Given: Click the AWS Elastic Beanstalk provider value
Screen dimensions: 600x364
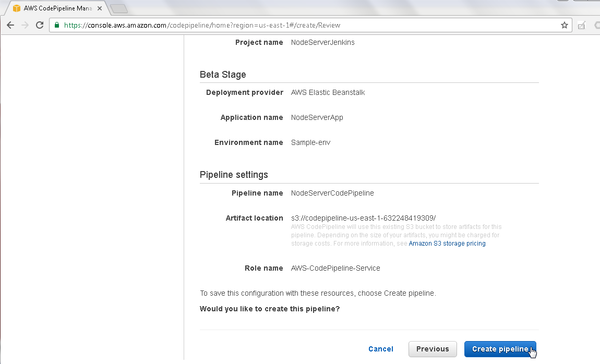Looking at the screenshot, I should (328, 92).
